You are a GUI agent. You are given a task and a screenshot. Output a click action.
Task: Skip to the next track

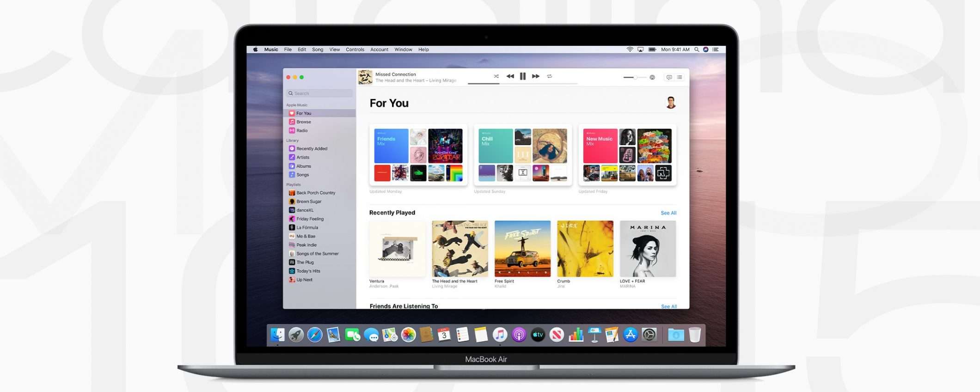[x=535, y=76]
